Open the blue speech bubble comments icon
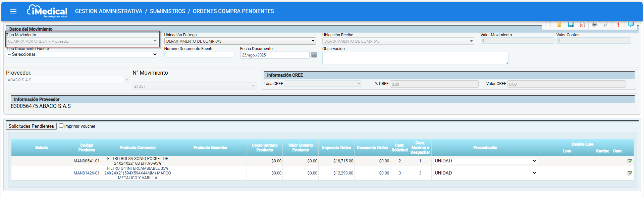The width and height of the screenshot is (644, 197). 631,25
